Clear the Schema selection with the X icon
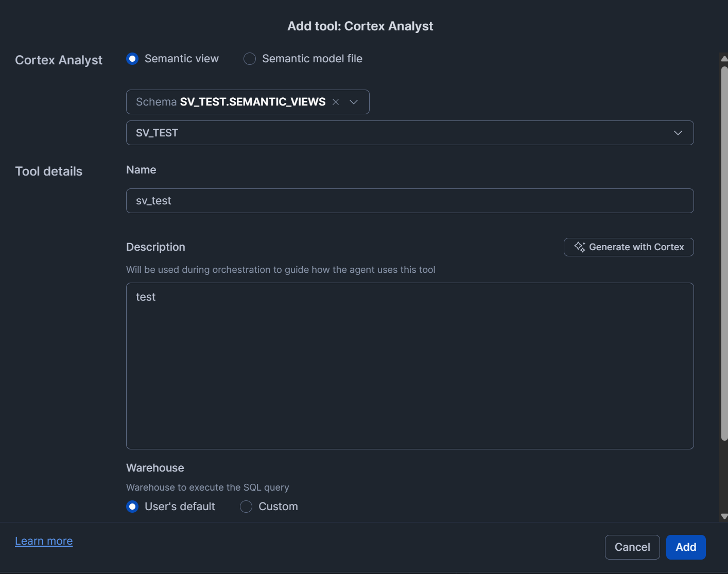The image size is (728, 574). 336,102
